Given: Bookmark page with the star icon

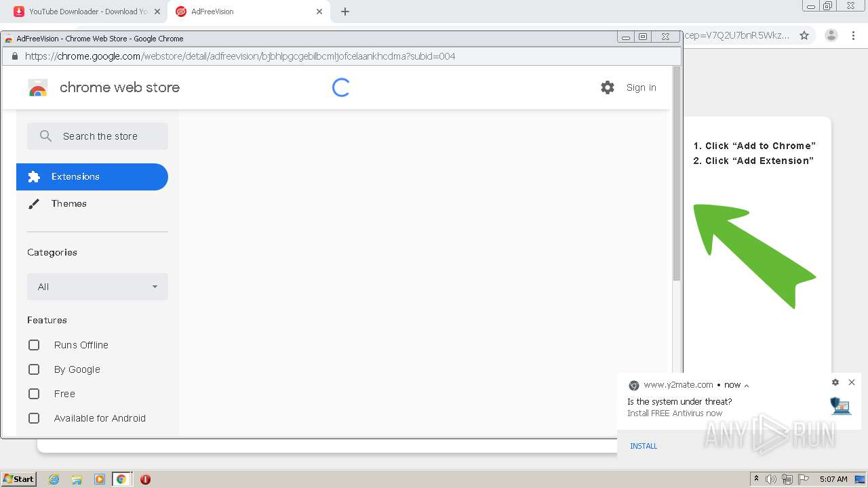Looking at the screenshot, I should click(x=804, y=35).
